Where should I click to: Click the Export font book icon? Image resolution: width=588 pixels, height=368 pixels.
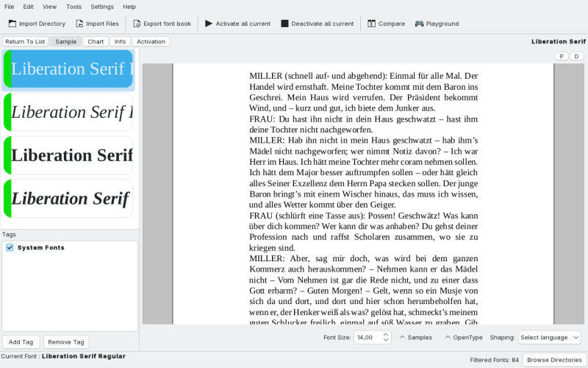(137, 24)
